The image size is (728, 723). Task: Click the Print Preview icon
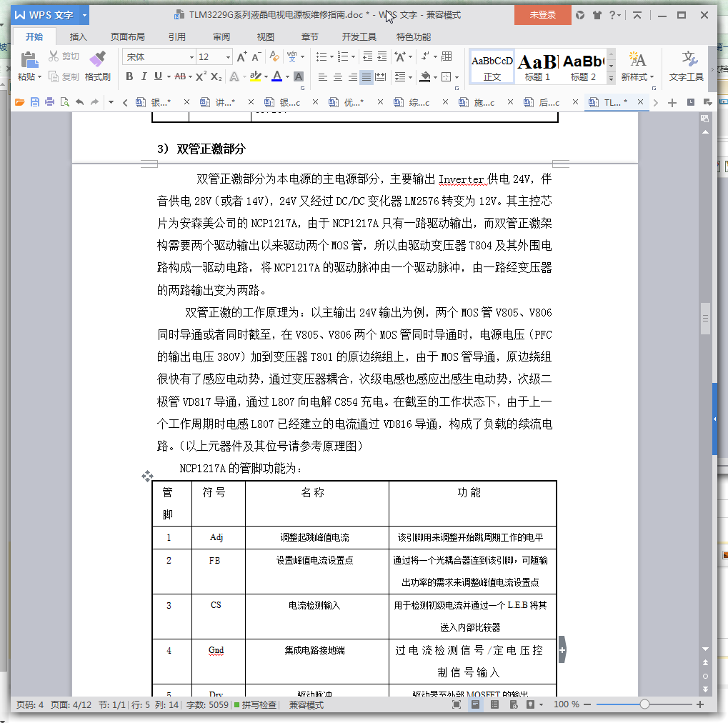64,102
